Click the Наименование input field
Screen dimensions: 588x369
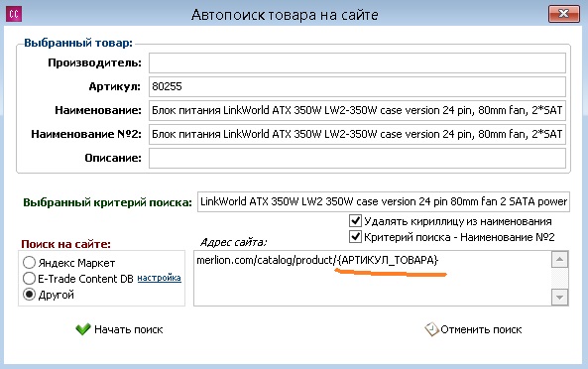click(357, 110)
